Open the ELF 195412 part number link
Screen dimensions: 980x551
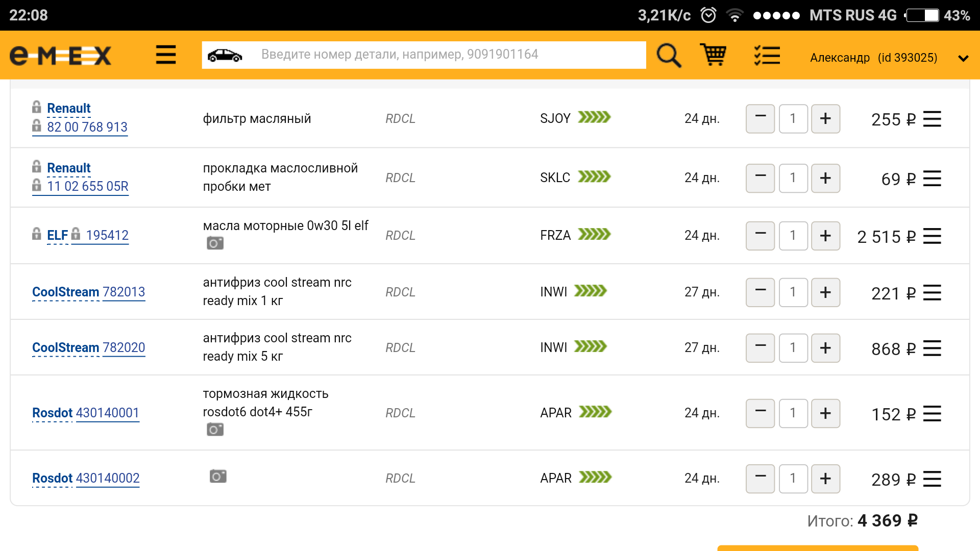107,235
